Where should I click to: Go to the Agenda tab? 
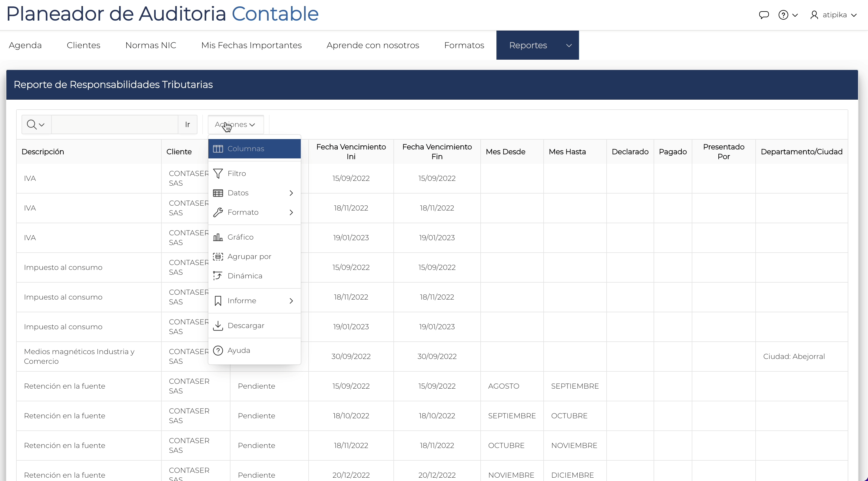pos(25,45)
